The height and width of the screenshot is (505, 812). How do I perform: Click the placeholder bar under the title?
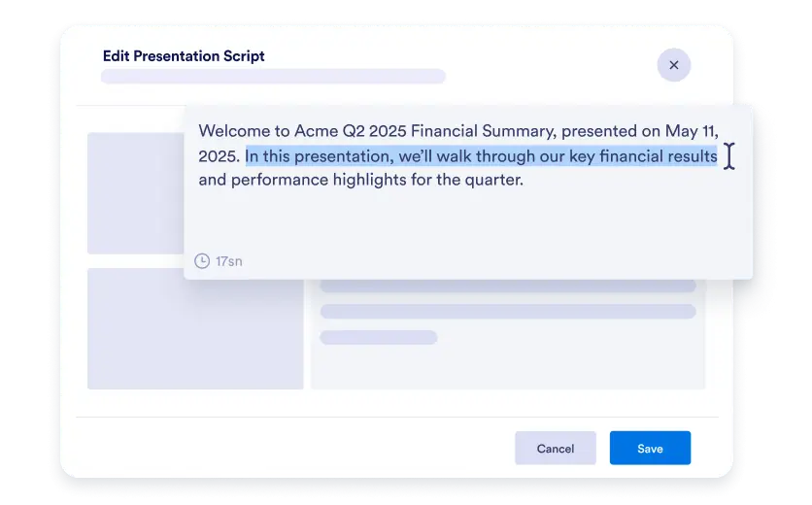[x=274, y=76]
